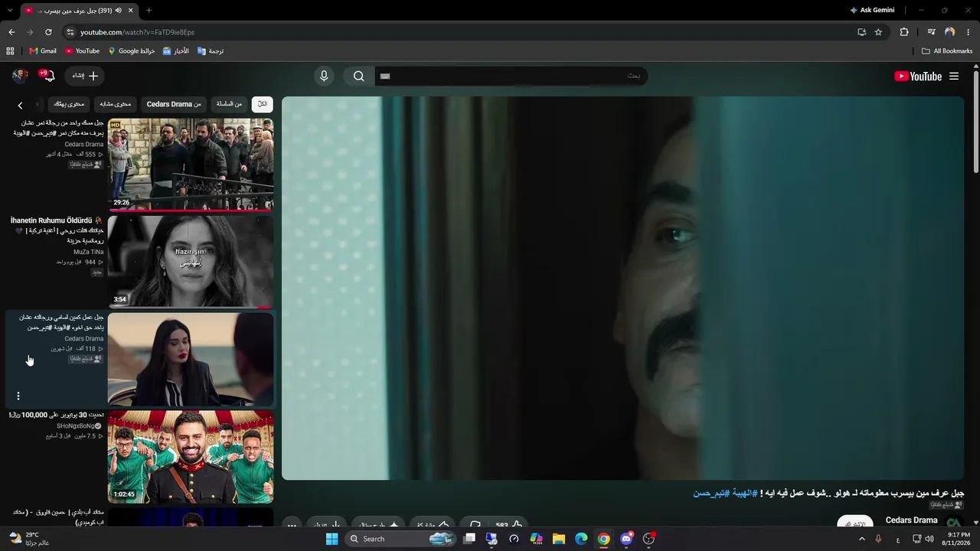Open the YouTube bookmark
This screenshot has width=980, height=551.
[82, 51]
